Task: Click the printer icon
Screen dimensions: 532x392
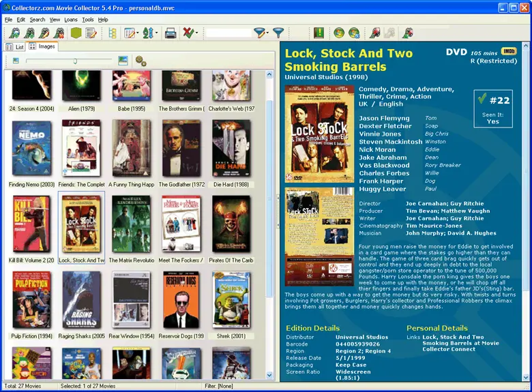Action: pos(171,33)
